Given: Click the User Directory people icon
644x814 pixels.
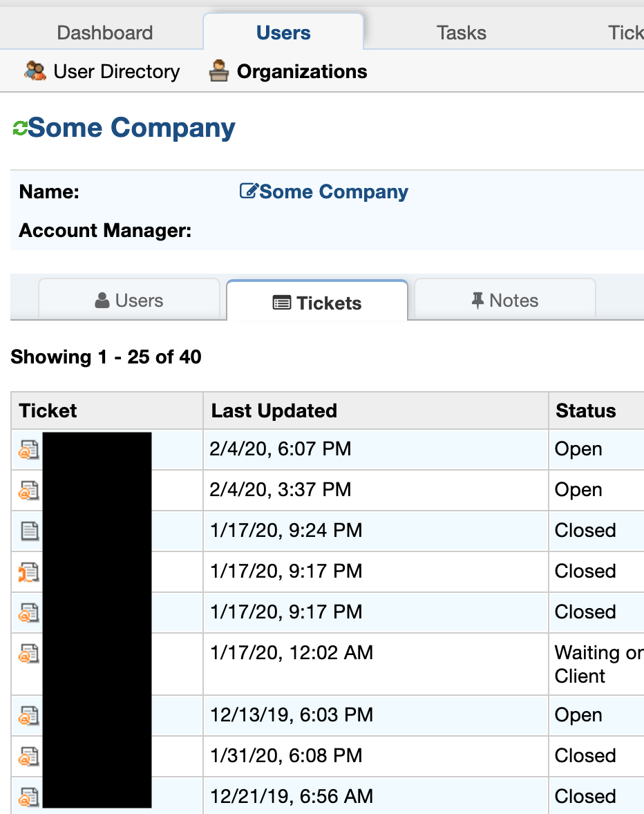Looking at the screenshot, I should pyautogui.click(x=35, y=71).
